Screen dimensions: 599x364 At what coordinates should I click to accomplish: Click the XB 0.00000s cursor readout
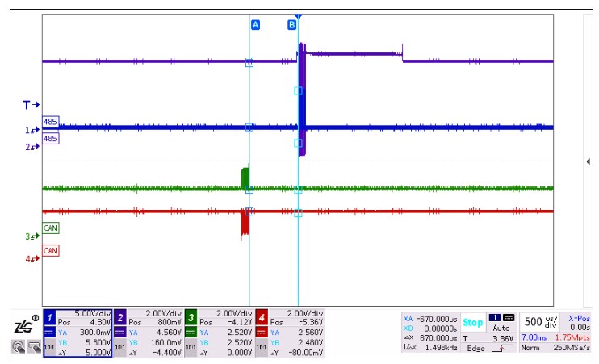pos(430,328)
